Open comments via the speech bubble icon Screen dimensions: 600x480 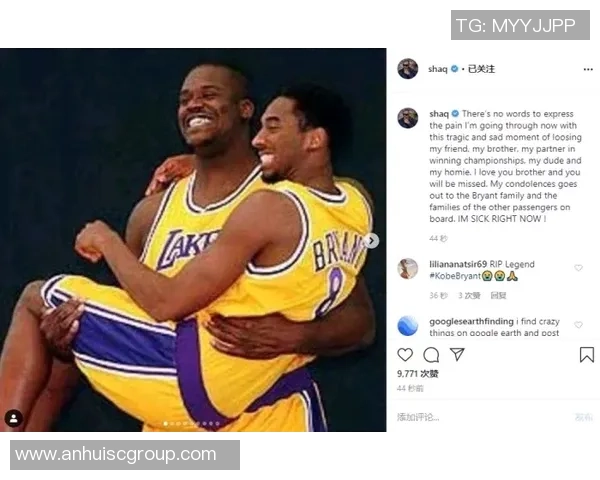point(431,355)
